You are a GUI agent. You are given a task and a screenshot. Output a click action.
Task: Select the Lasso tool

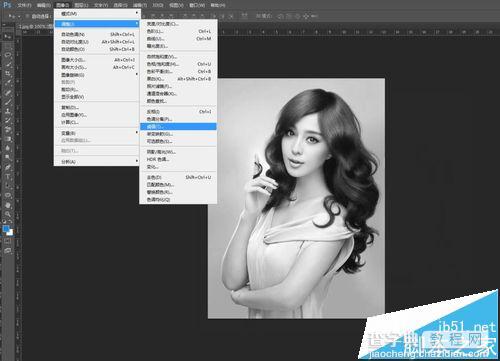coord(8,55)
